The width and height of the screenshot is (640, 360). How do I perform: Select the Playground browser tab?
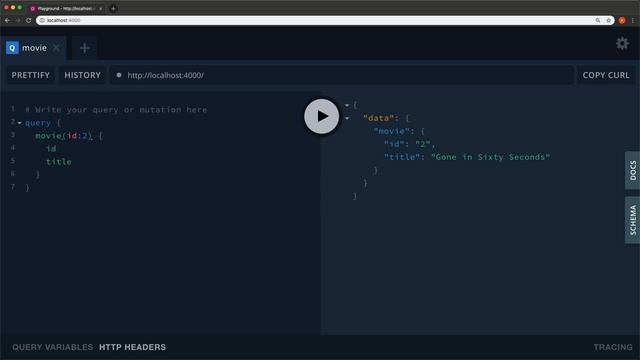[x=65, y=8]
